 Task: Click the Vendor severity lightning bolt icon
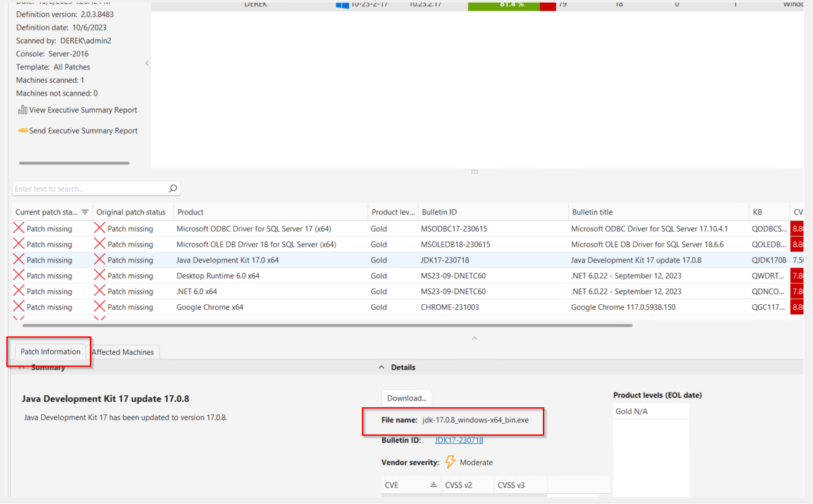click(x=450, y=462)
